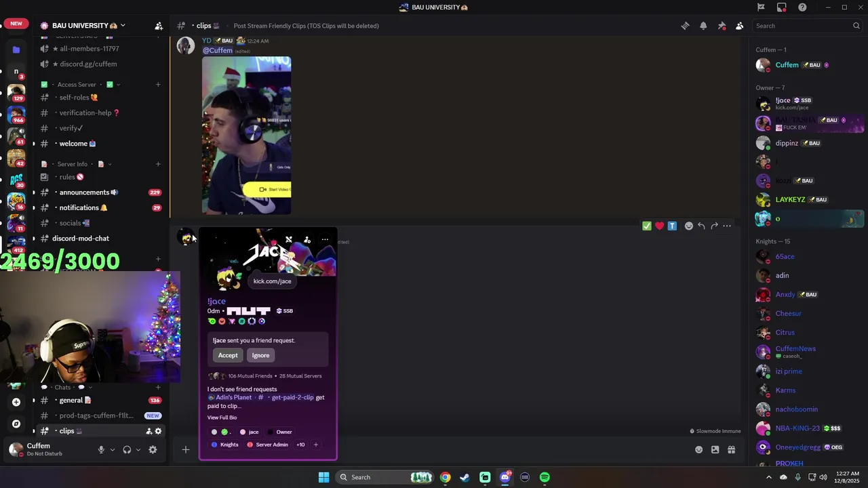This screenshot has width=868, height=488.
Task: Open the general channel
Action: click(100, 401)
